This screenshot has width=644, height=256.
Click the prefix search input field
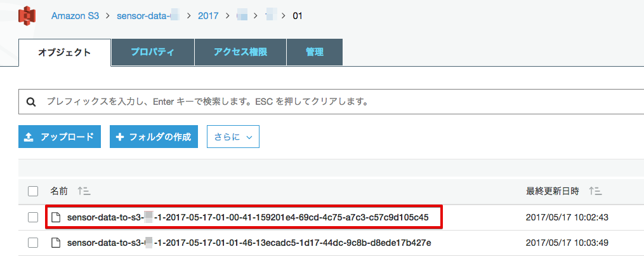331,101
